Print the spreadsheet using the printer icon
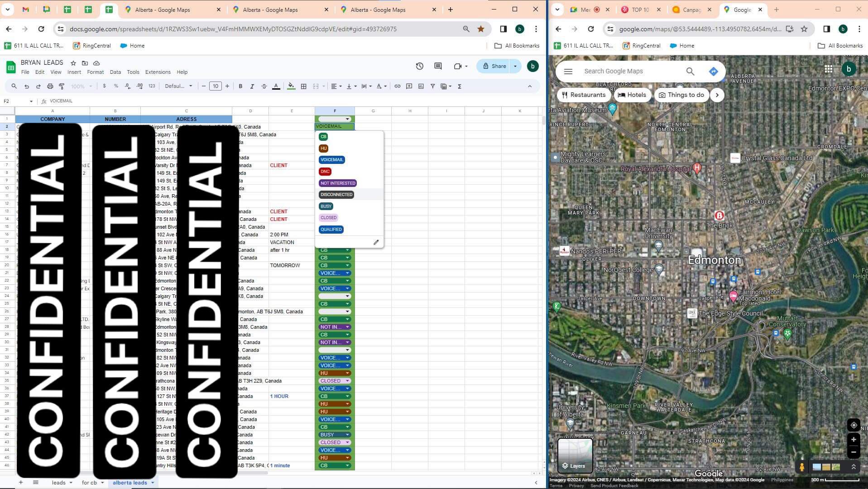868x489 pixels. (x=50, y=86)
